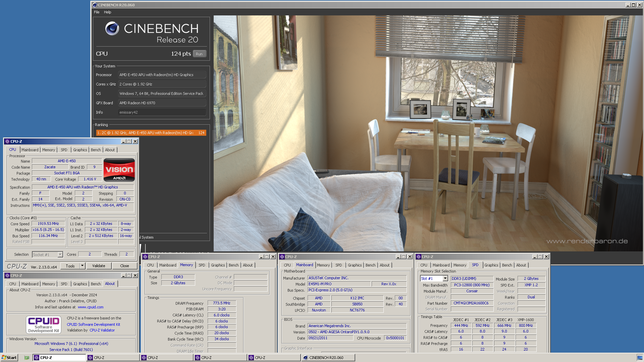Open Bench tab in CPU-Z Mainboard window
This screenshot has width=644, height=362.
coord(371,265)
